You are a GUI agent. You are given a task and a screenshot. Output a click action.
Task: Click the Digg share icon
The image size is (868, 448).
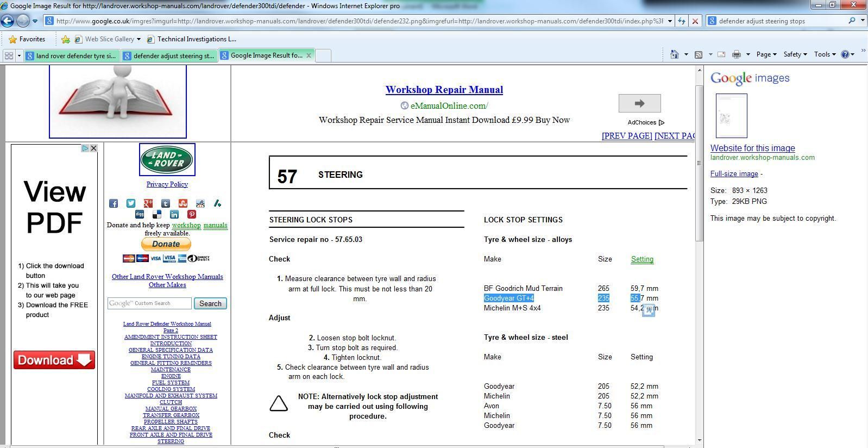pyautogui.click(x=140, y=214)
